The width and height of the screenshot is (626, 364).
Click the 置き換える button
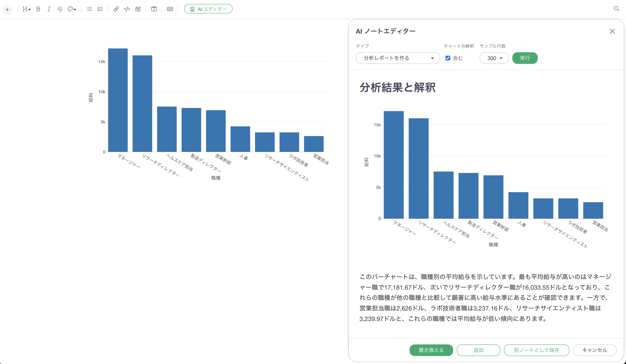[x=431, y=350]
